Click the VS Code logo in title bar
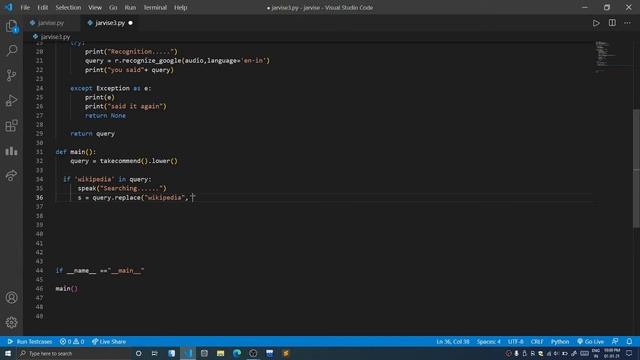Viewport: 640px width, 360px height. pyautogui.click(x=9, y=7)
